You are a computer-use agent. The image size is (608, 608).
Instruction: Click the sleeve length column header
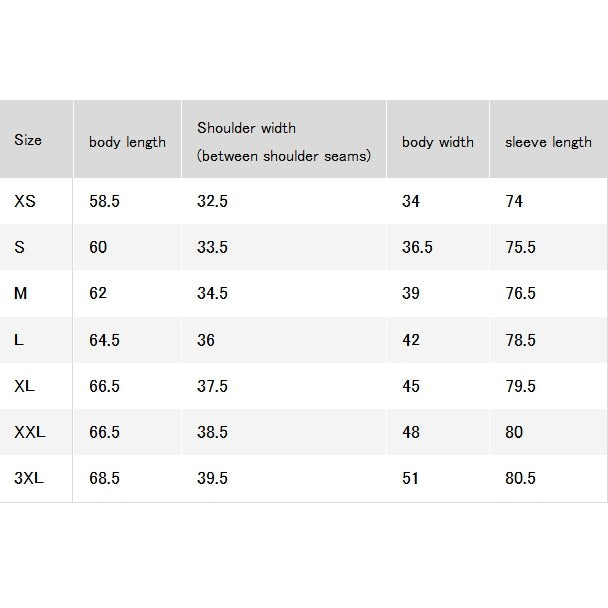point(548,142)
